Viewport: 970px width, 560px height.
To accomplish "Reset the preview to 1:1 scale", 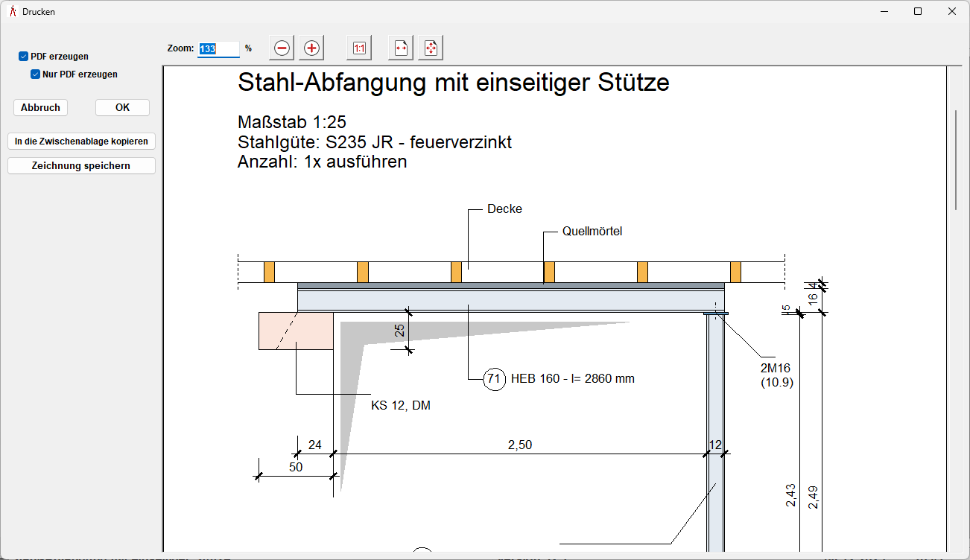I will pyautogui.click(x=359, y=48).
